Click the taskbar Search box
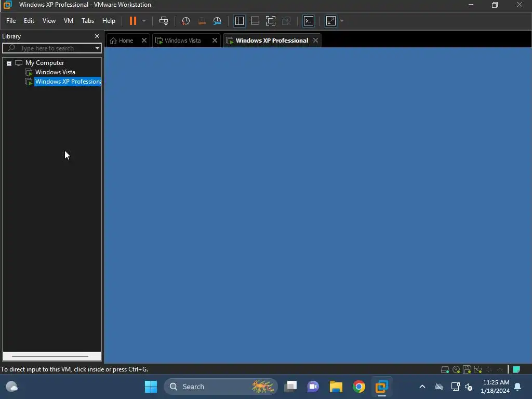Viewport: 532px width, 399px height. point(220,387)
